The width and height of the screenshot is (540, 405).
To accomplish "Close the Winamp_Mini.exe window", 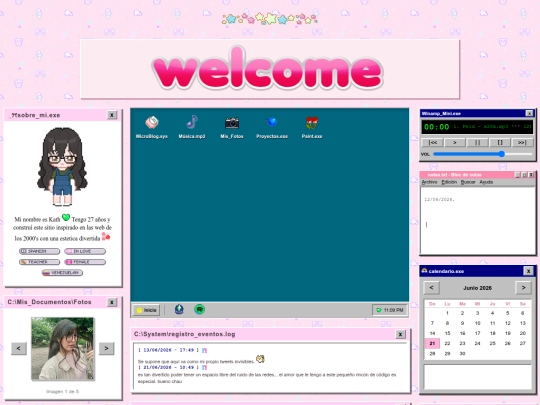I will tap(530, 113).
